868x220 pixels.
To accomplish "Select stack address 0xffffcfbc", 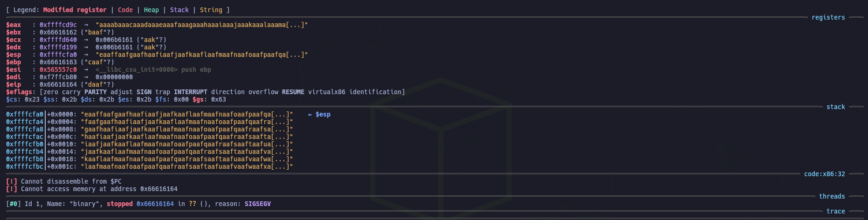I will [x=25, y=166].
